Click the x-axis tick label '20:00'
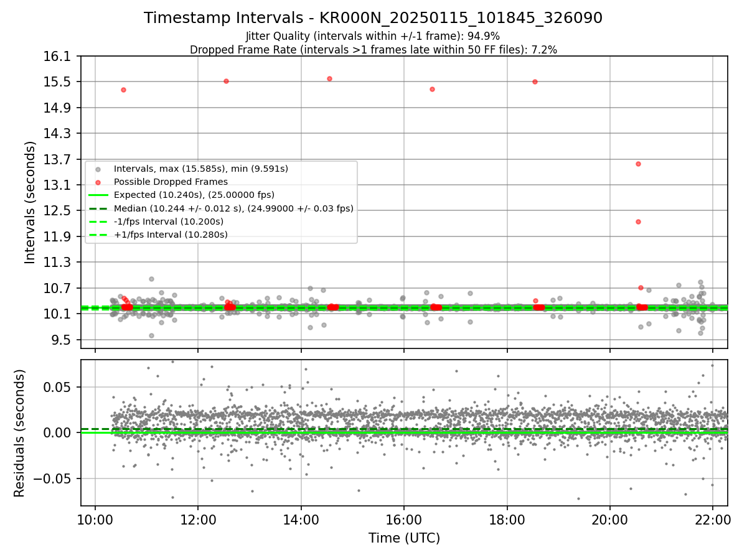This screenshot has width=747, height=560. coord(610,520)
